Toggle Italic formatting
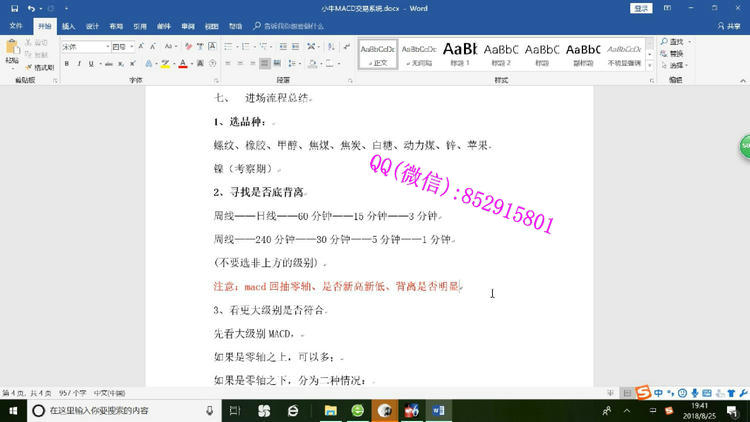 (x=80, y=64)
